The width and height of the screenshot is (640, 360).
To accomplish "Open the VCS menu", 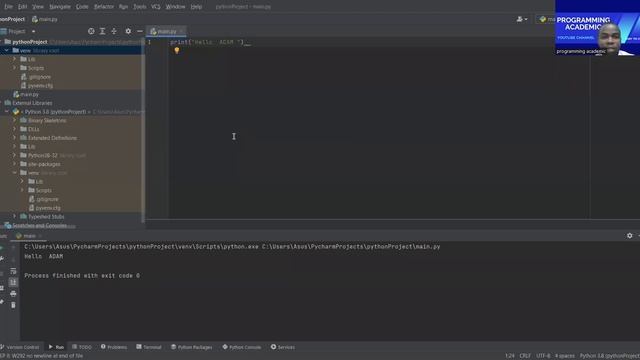I will 156,7.
